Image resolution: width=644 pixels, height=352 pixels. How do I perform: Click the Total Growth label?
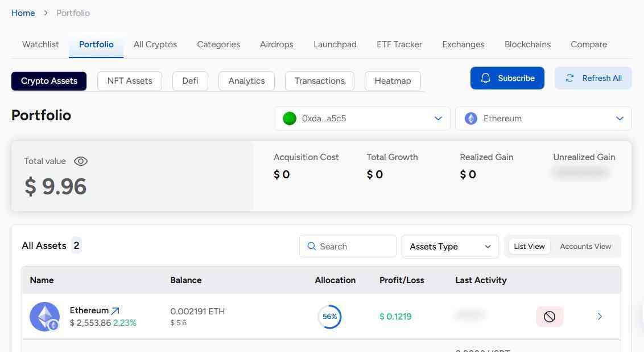pyautogui.click(x=392, y=157)
